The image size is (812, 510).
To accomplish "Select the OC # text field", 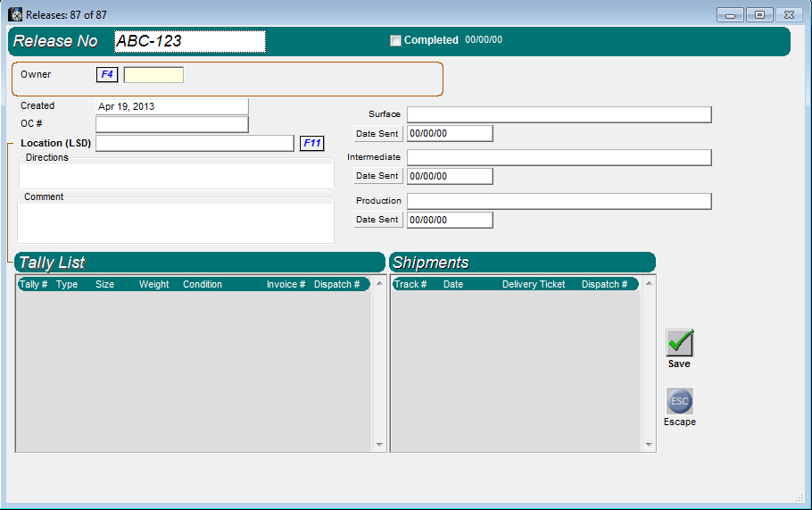I will [171, 124].
